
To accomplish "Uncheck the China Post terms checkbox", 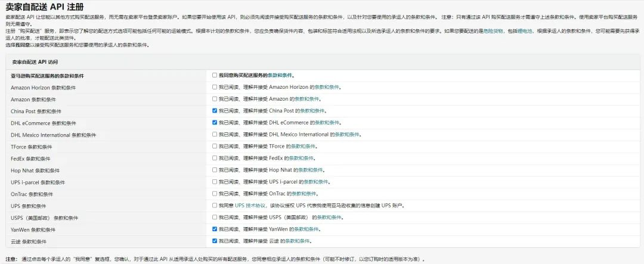I will pyautogui.click(x=215, y=111).
